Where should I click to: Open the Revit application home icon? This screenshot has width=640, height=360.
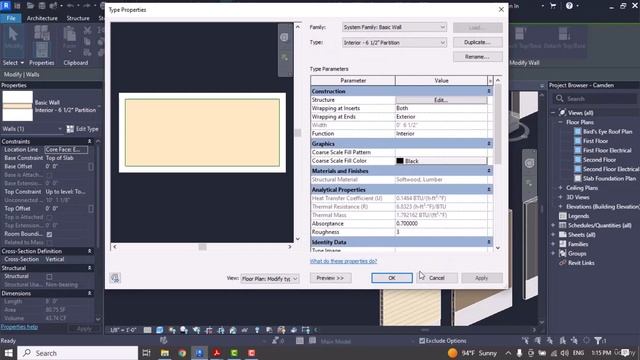click(6, 5)
